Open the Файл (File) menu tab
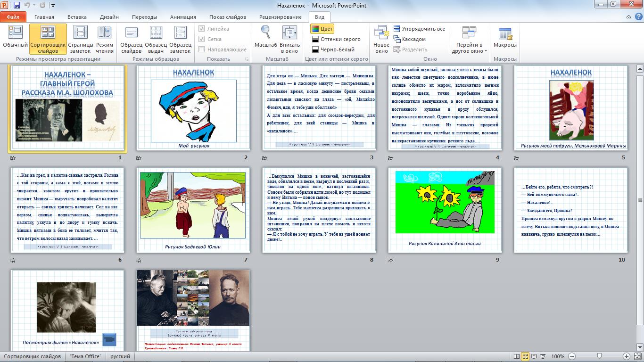 (13, 17)
